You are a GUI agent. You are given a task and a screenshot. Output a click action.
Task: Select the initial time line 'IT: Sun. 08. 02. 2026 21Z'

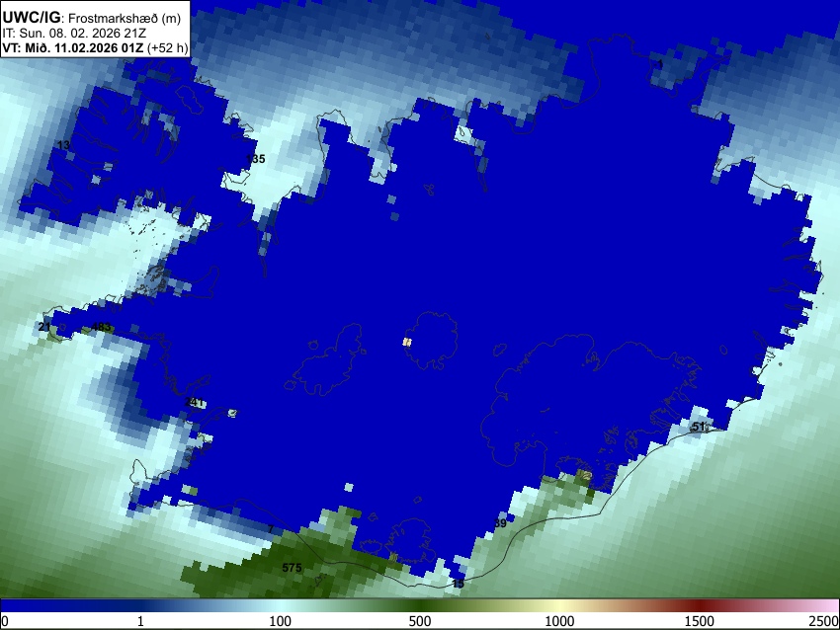[74, 34]
